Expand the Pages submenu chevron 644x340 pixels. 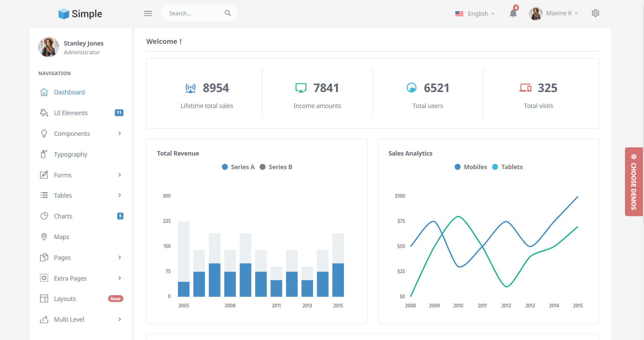coord(120,257)
